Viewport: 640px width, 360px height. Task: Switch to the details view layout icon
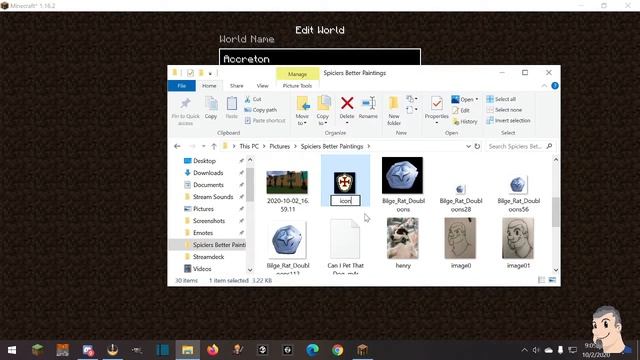[541, 280]
